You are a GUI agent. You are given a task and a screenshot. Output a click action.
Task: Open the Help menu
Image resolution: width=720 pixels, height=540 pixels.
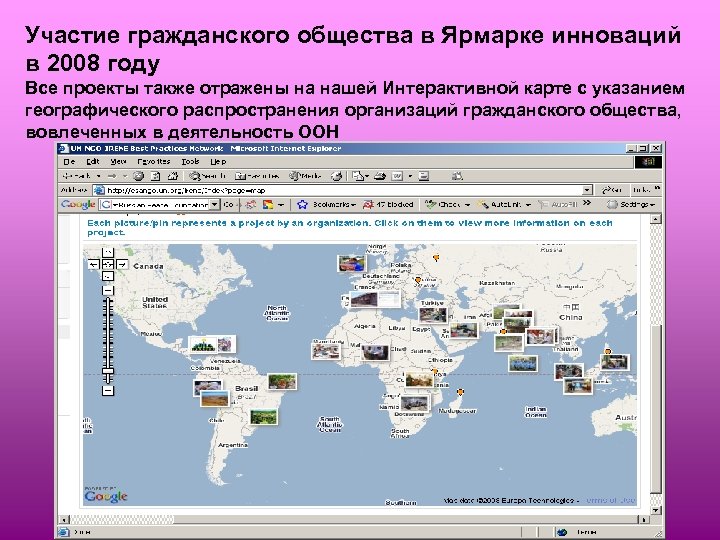pyautogui.click(x=218, y=162)
